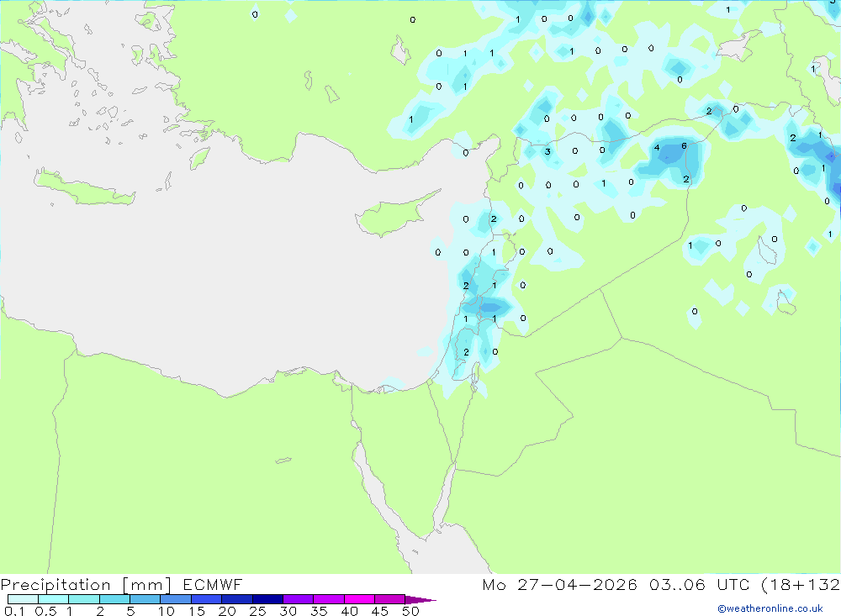Click the map precipitation value "6"
Image resolution: width=841 pixels, height=616 pixels.
(x=684, y=146)
